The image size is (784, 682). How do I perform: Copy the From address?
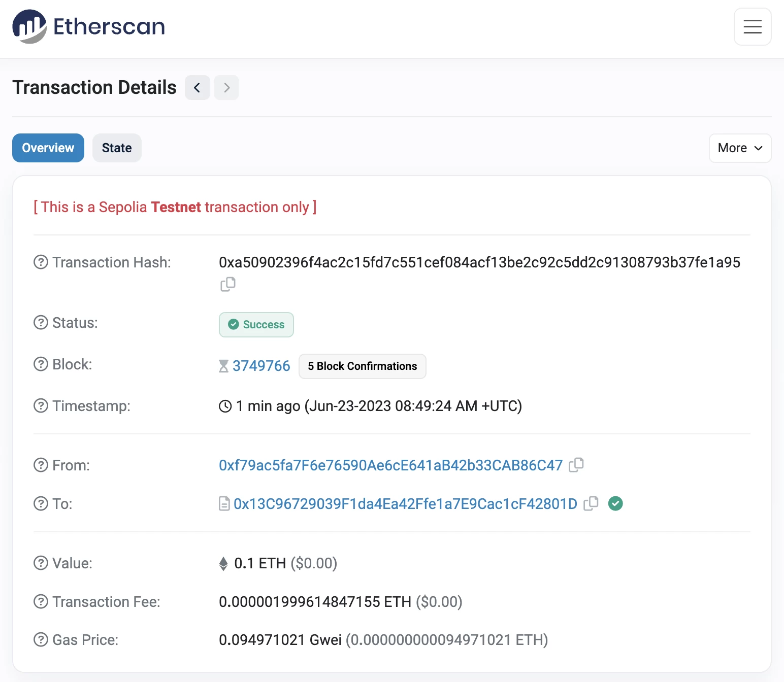click(x=576, y=465)
